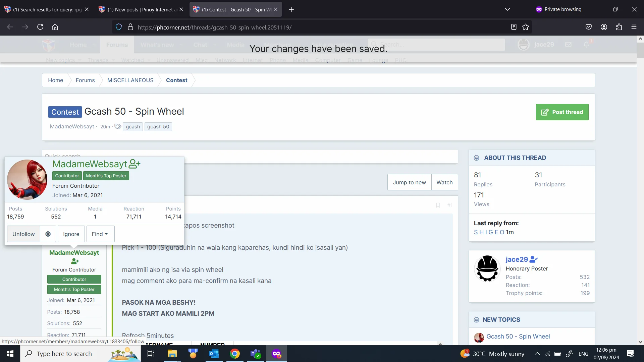Switch to New posts Pinoy Internet tab
644x362 pixels.
142,10
